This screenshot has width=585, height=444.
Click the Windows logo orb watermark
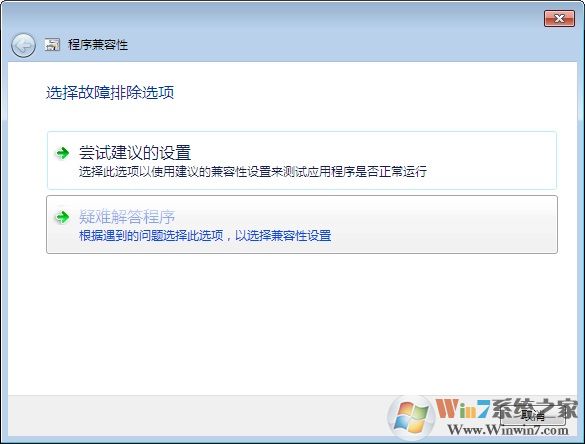point(411,418)
